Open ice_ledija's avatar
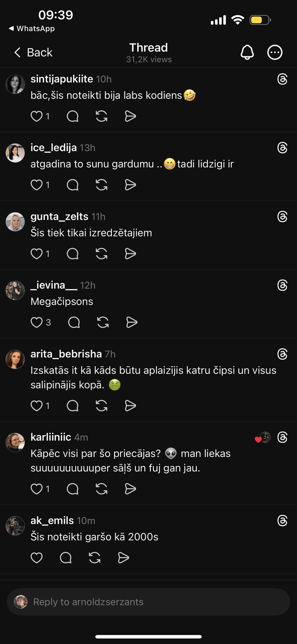The height and width of the screenshot is (644, 297). 15,153
